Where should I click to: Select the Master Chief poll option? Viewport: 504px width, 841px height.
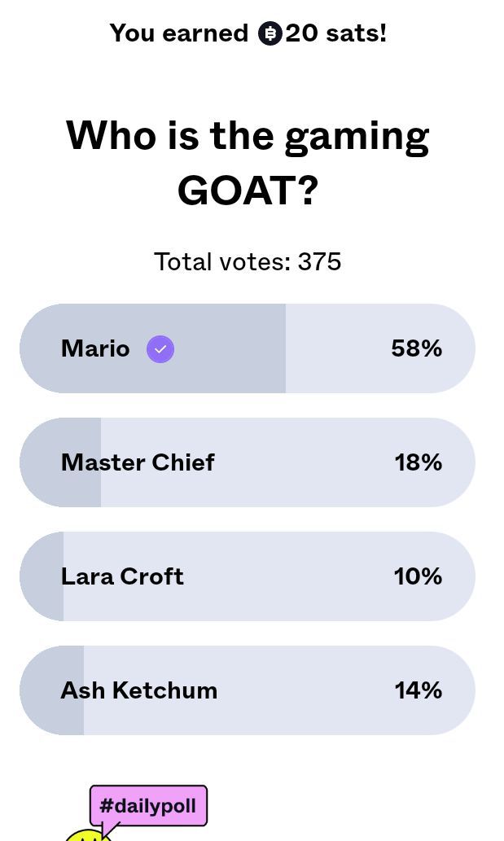pos(138,462)
